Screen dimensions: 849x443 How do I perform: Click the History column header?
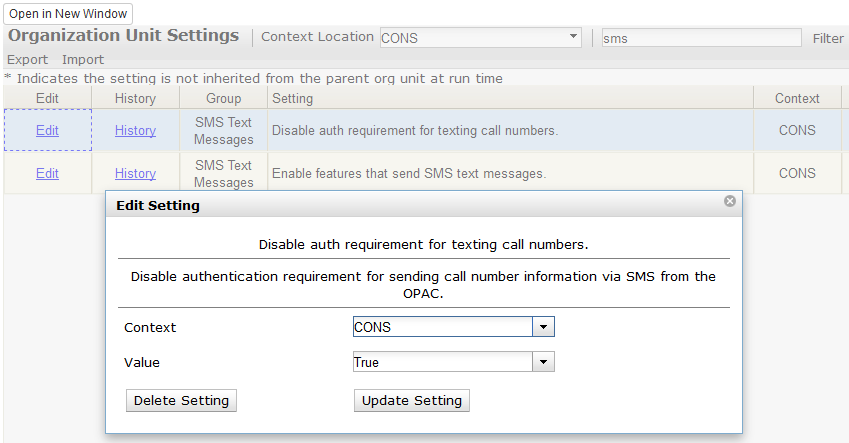point(135,98)
